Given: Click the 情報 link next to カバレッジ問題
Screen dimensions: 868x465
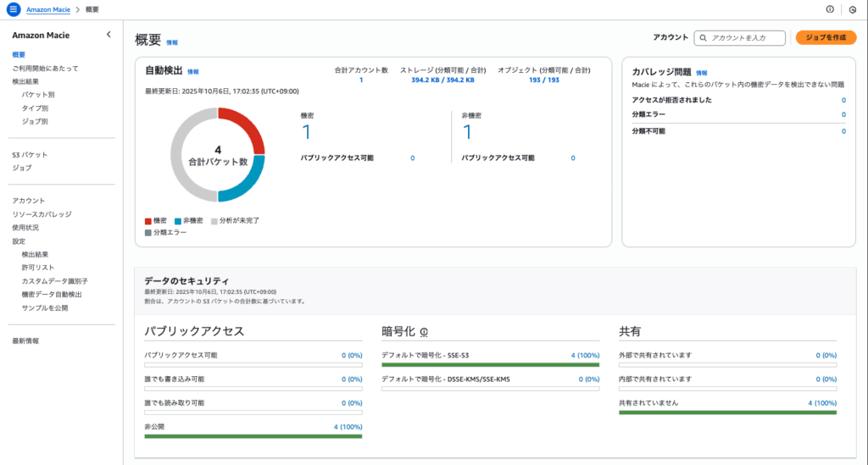Looking at the screenshot, I should 701,73.
